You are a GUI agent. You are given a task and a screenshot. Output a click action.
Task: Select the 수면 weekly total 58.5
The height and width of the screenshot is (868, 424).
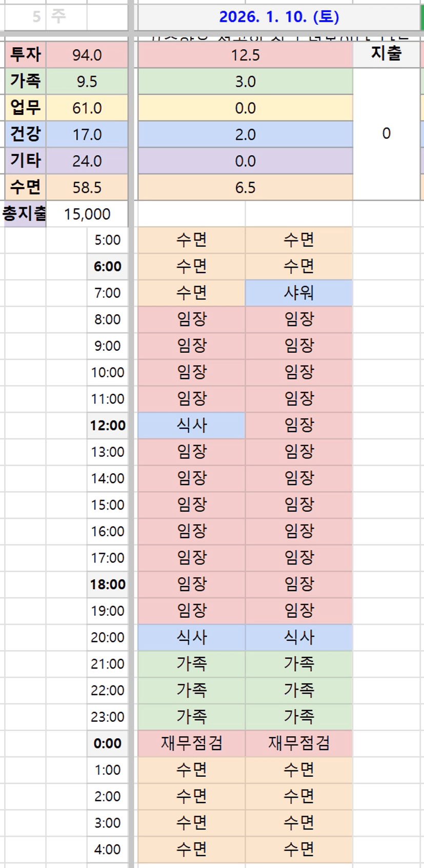(87, 188)
